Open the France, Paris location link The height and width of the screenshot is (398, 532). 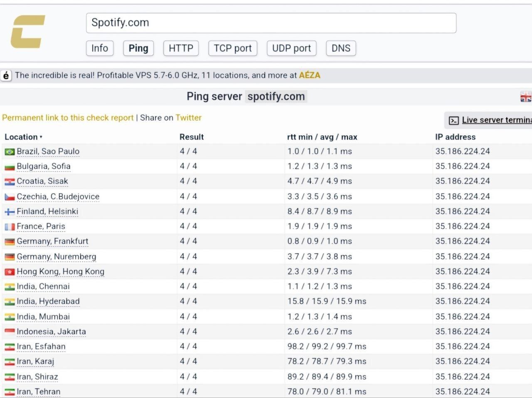pos(41,226)
